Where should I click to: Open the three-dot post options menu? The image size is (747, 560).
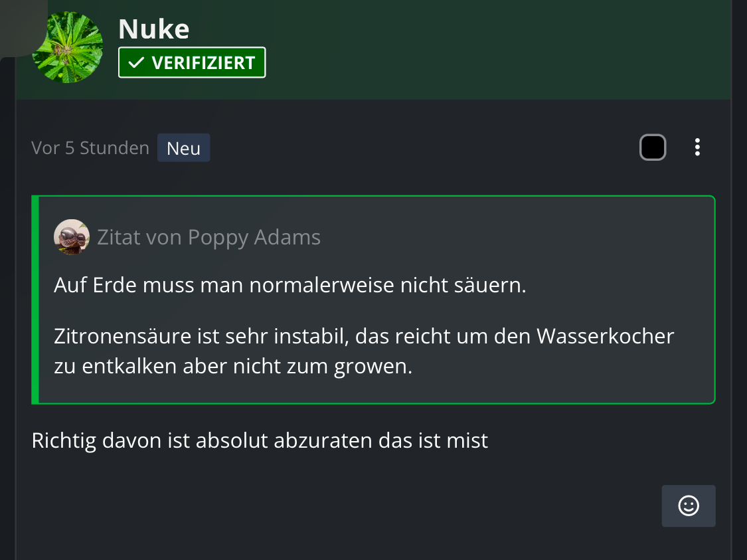(697, 147)
